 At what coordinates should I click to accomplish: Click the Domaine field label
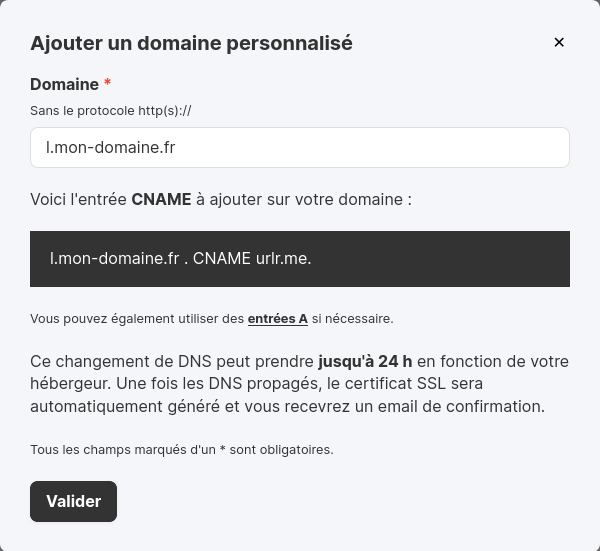(x=64, y=84)
